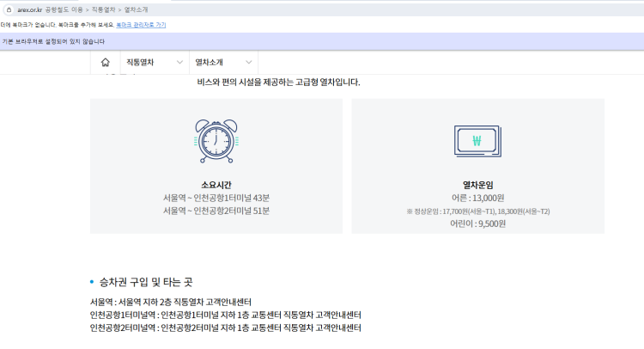Click the 고급형 열차입니다 description line
The height and width of the screenshot is (349, 644).
278,83
